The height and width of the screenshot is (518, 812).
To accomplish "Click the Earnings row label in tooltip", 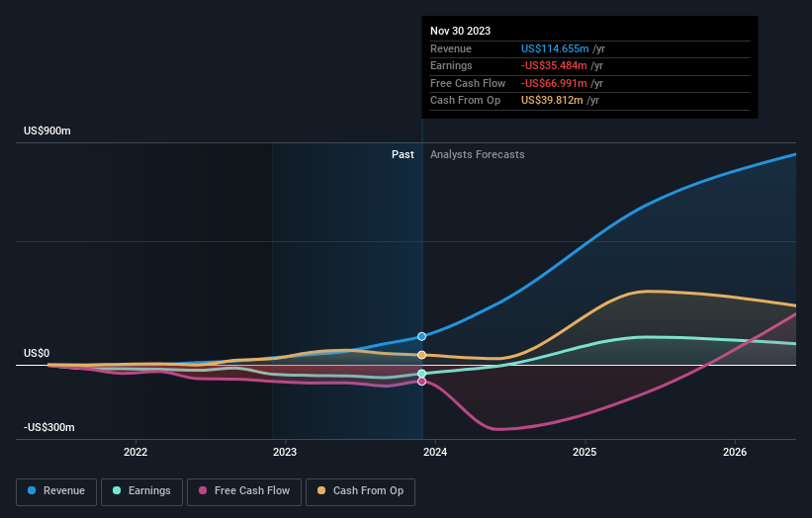I will click(x=451, y=65).
